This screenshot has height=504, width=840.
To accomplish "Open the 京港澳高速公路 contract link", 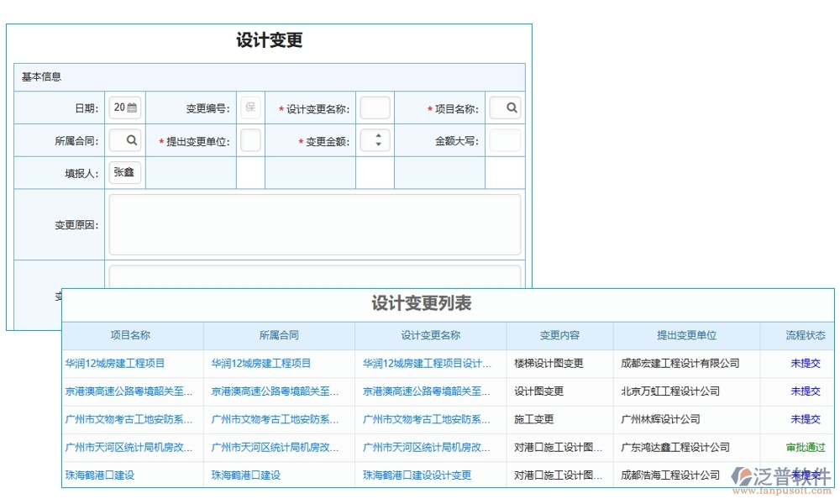I will 277,391.
